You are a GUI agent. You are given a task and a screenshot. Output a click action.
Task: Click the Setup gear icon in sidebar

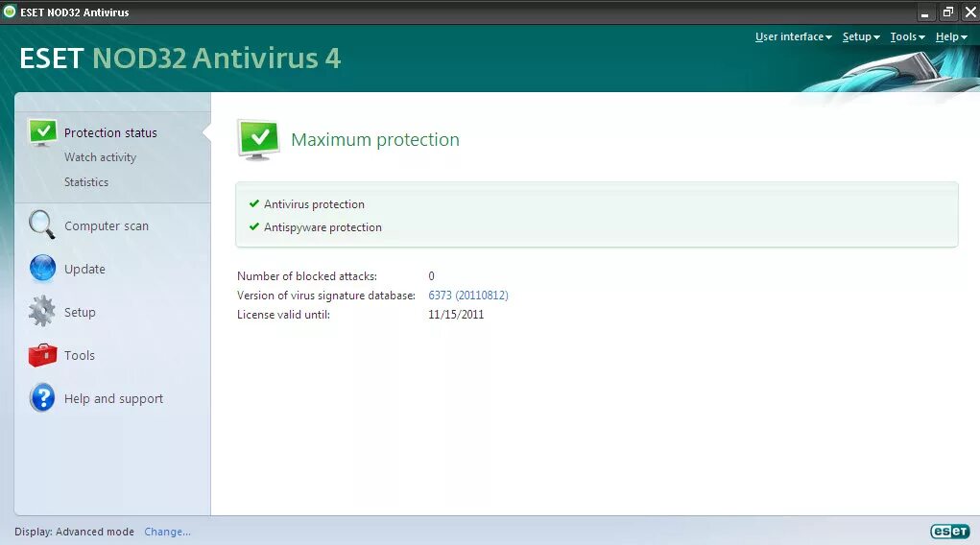click(x=42, y=311)
